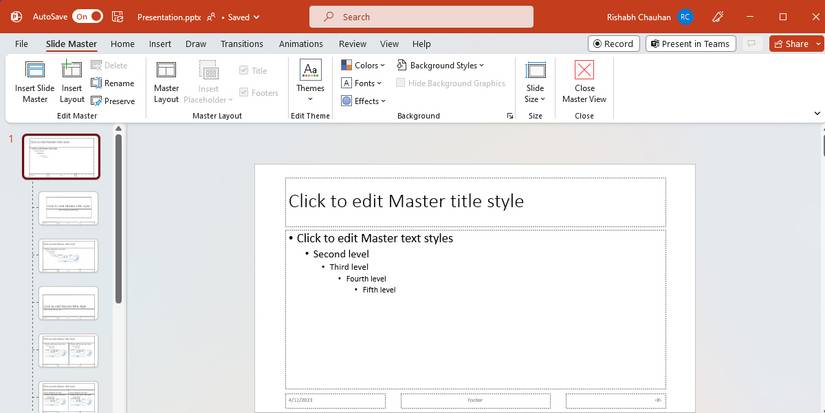The height and width of the screenshot is (413, 825).
Task: Open Background Styles dropdown
Action: pos(440,65)
